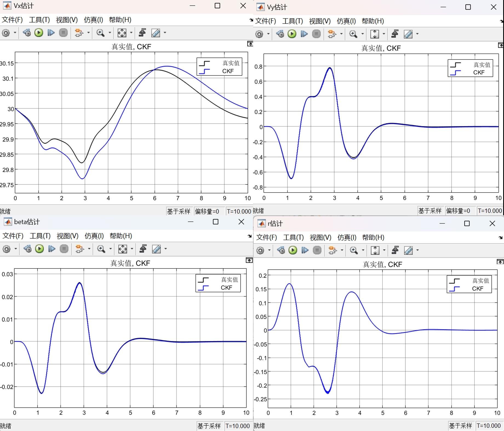Expand gear dropdown arrow in r估计 toolbar
504x431 pixels.
tap(269, 250)
